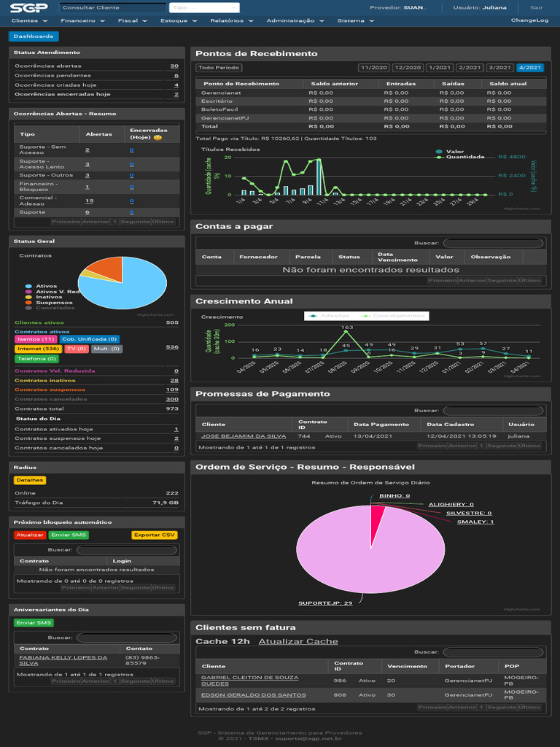Open the Tipo search type dropdown
Image resolution: width=560 pixels, height=747 pixels.
pyautogui.click(x=193, y=8)
